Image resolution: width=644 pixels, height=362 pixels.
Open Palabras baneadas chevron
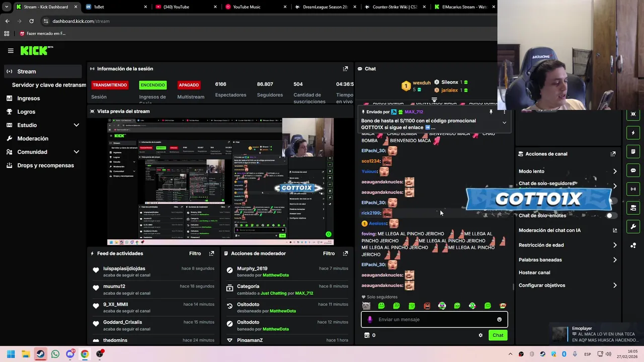615,260
